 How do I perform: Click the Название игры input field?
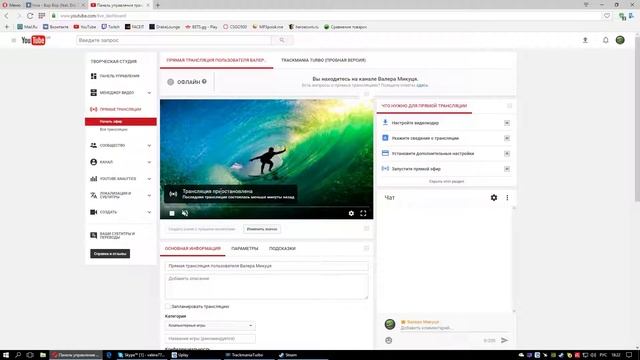tap(210, 338)
